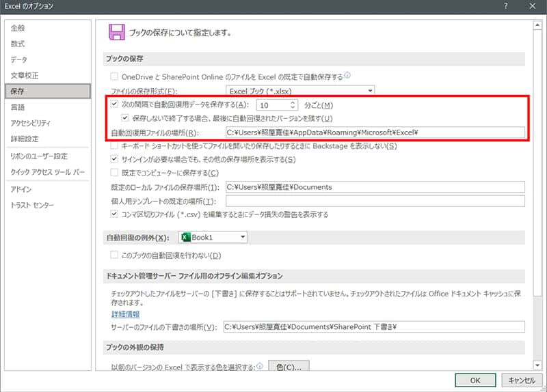This screenshot has height=392, width=547.
Task: Click the キャンセル button
Action: (522, 380)
